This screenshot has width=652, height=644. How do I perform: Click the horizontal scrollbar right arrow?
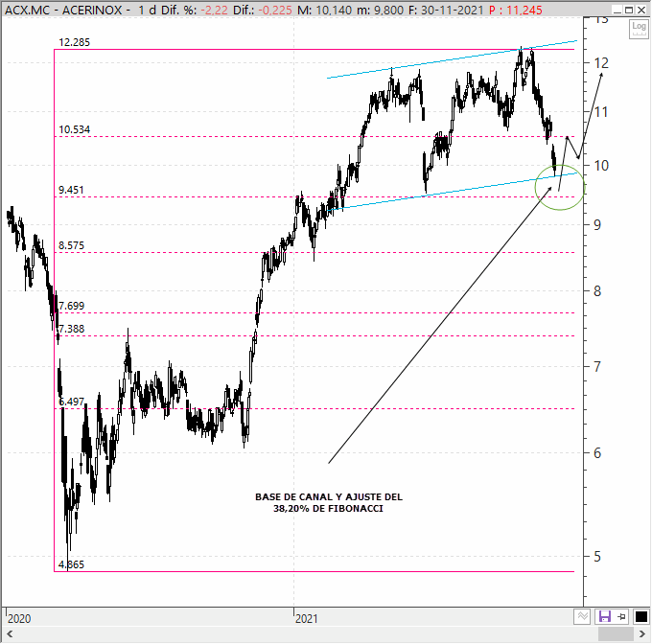[x=642, y=634]
